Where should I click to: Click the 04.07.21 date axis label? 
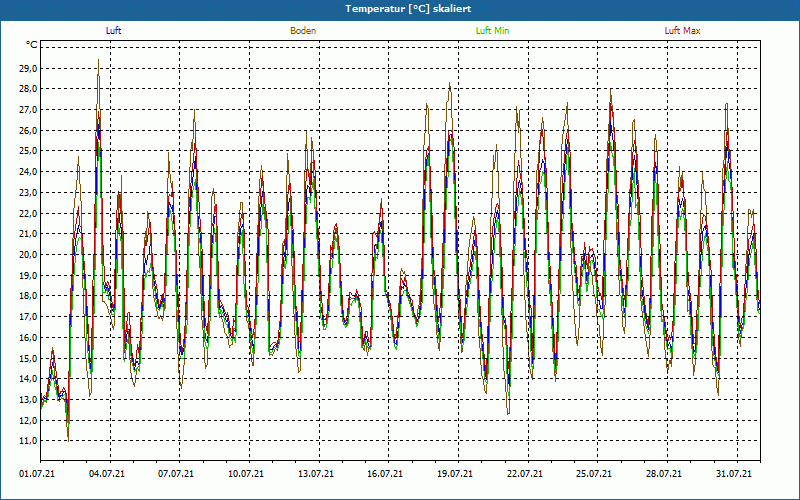pyautogui.click(x=107, y=474)
